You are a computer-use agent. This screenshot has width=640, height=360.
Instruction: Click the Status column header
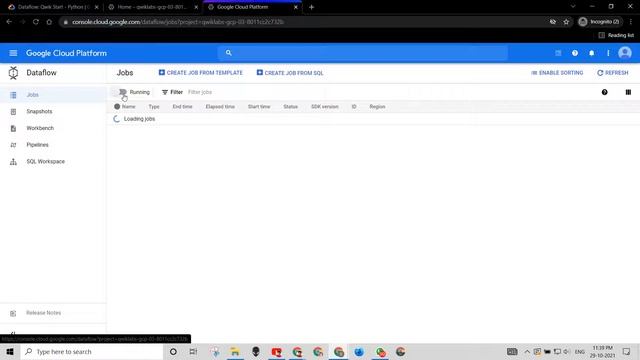(x=291, y=107)
